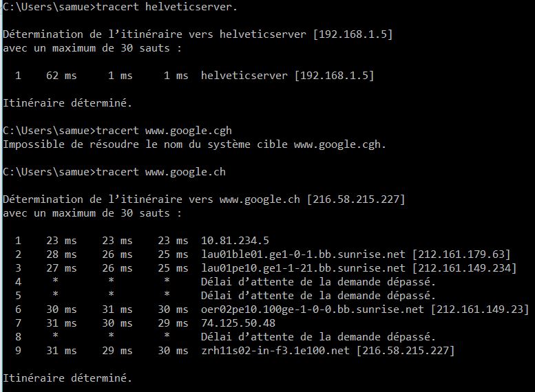Screen dimensions: 535x392
Task: Click the "Impossible de résoudre" error line
Action: tap(195, 144)
